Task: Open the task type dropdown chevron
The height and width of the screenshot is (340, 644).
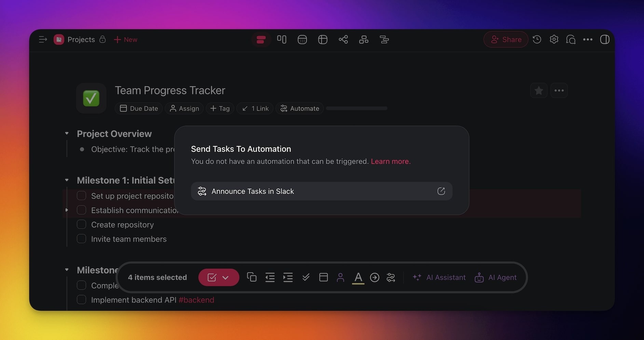Action: (225, 277)
